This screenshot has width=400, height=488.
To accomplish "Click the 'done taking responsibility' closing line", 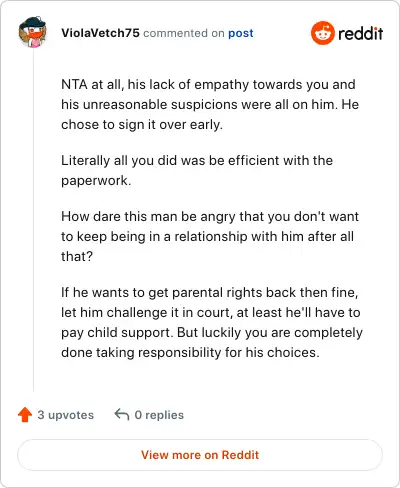I will point(190,353).
